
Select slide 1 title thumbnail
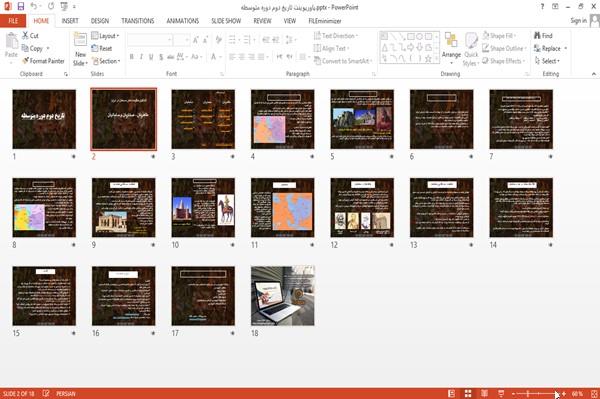(x=44, y=119)
